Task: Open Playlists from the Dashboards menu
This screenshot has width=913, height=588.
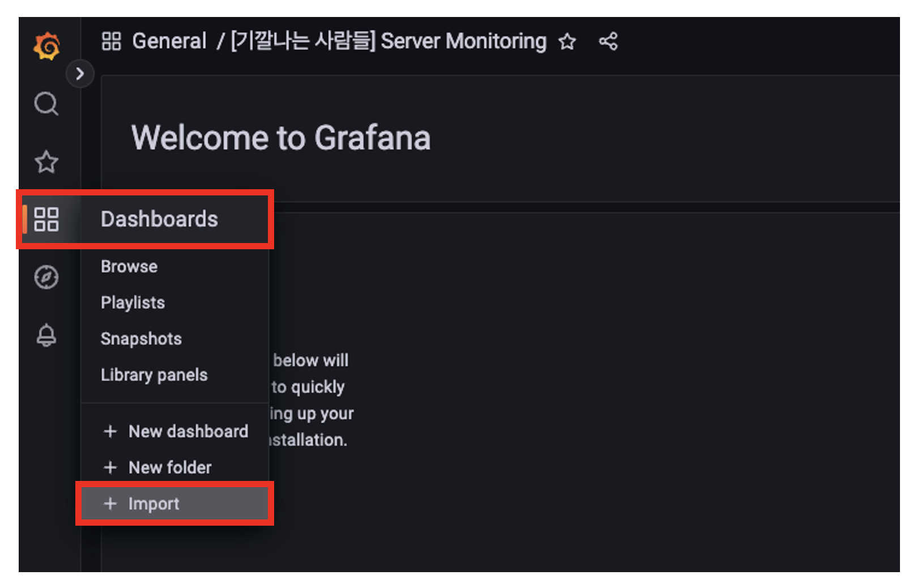Action: click(x=133, y=302)
